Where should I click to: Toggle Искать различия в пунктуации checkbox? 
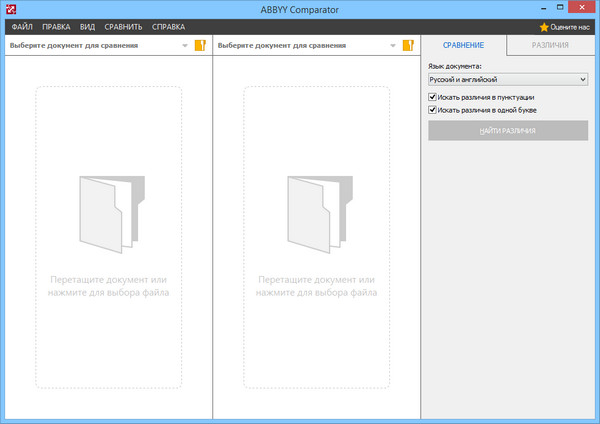coord(432,97)
